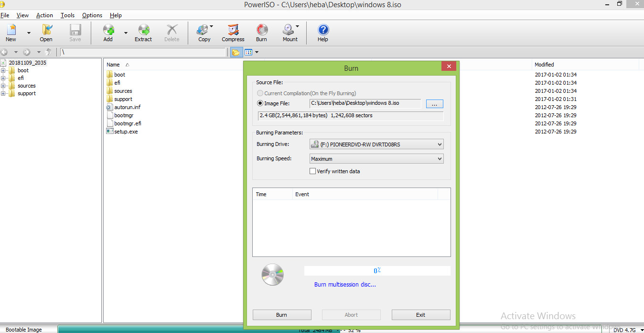The width and height of the screenshot is (644, 333).
Task: Select the setup.exe file
Action: pos(126,132)
